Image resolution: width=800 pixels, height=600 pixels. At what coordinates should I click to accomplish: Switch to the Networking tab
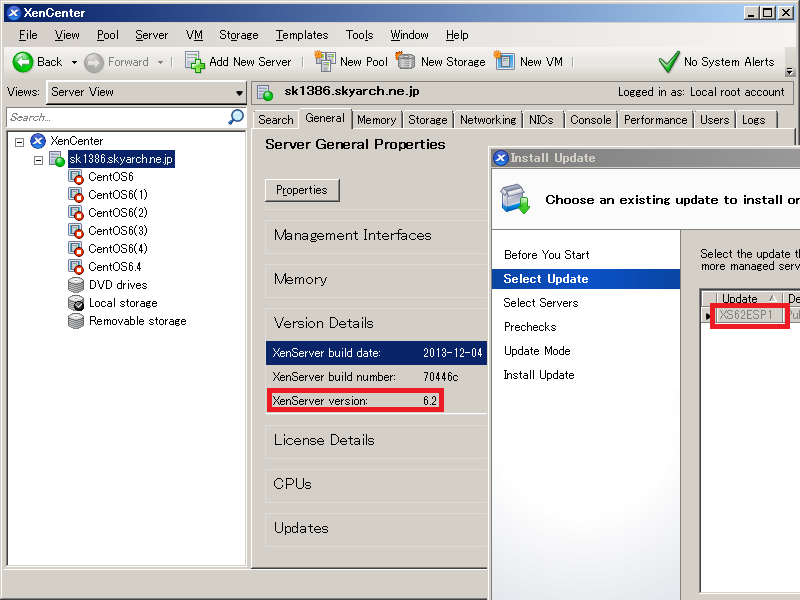point(488,120)
